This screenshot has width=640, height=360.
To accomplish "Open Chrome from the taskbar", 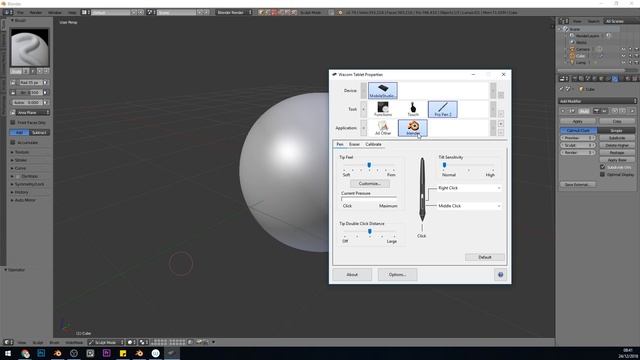I will pos(25,353).
